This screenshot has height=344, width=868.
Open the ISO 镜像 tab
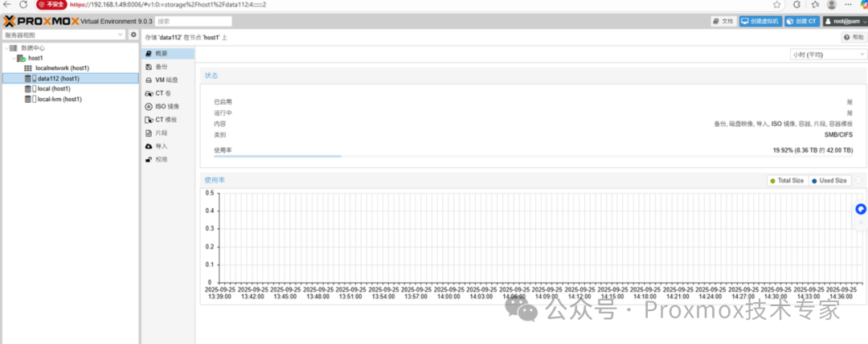(x=168, y=106)
